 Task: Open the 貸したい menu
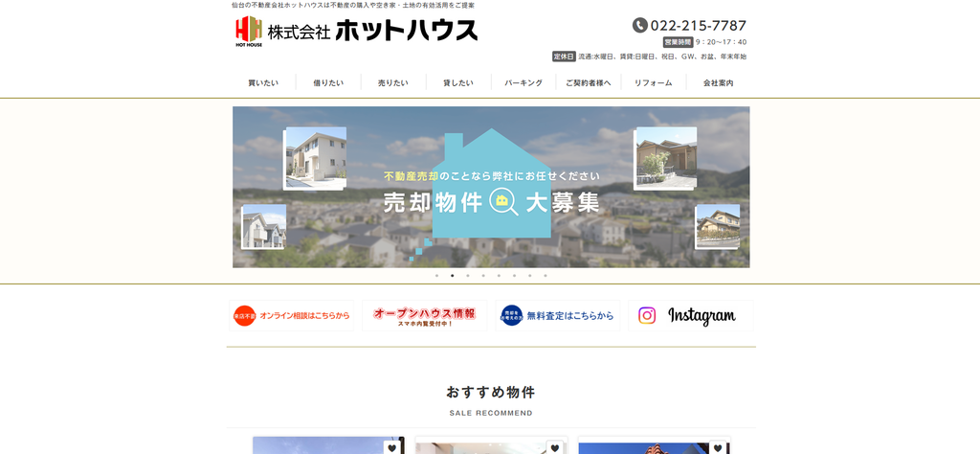458,82
